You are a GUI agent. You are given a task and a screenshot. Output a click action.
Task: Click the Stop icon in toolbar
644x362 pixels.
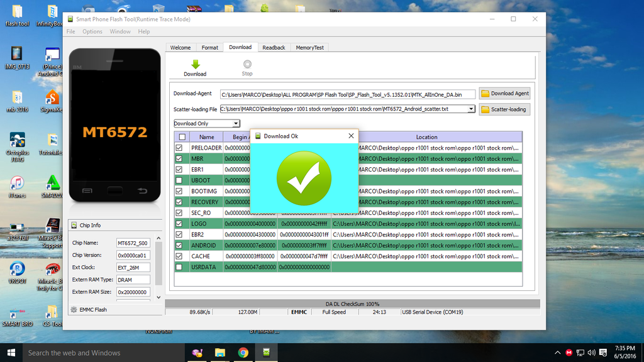coord(247,64)
